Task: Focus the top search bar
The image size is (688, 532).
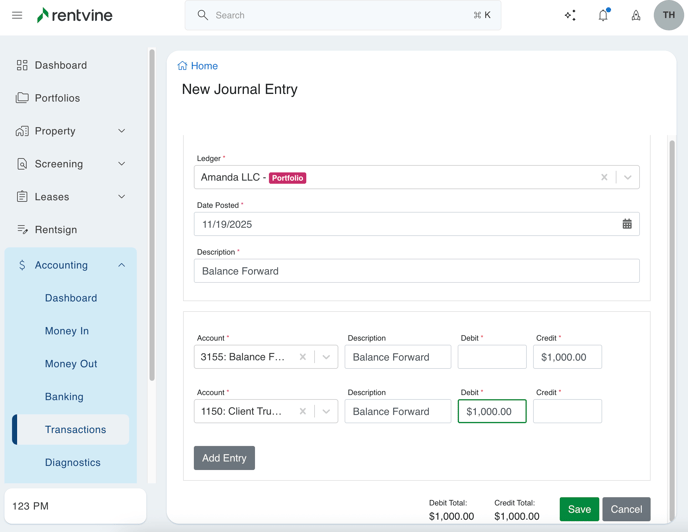Action: (x=342, y=16)
